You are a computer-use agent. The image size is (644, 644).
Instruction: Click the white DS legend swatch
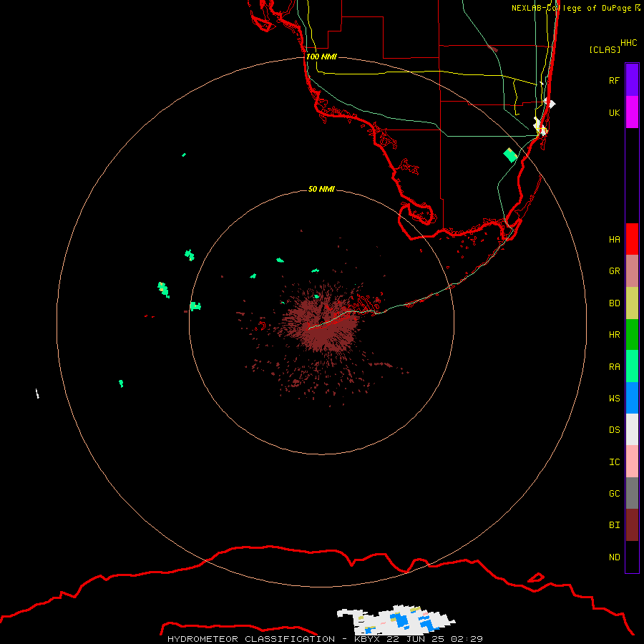(632, 429)
